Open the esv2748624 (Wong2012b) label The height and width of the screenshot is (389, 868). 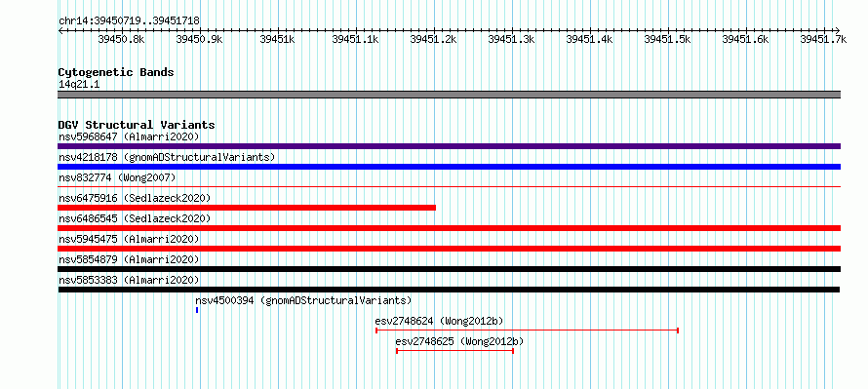pos(439,321)
